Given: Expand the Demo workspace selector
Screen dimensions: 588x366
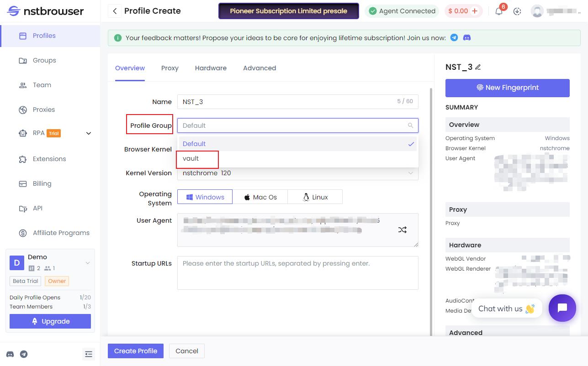Looking at the screenshot, I should pos(87,263).
